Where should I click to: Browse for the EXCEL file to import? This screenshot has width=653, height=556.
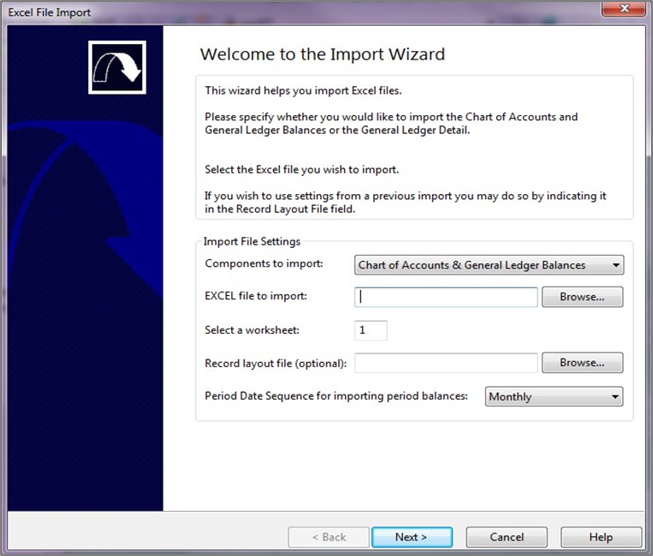(x=582, y=297)
